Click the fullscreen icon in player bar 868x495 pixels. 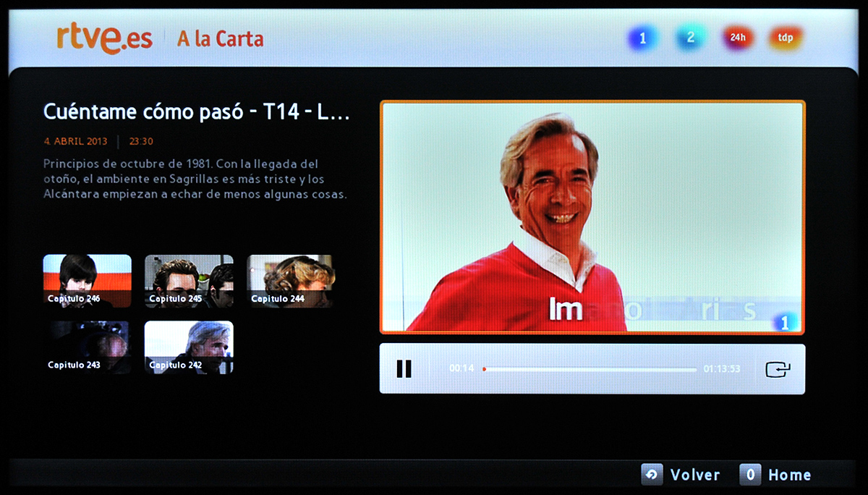click(x=778, y=369)
